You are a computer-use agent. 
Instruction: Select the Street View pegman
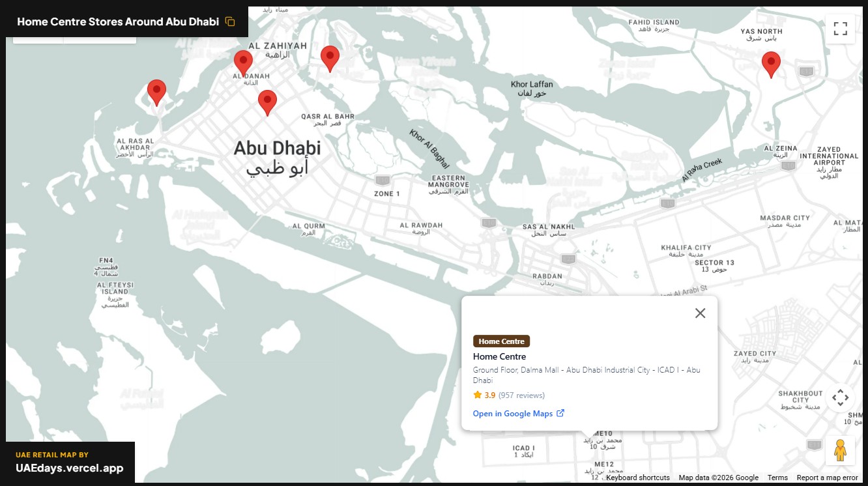(841, 450)
